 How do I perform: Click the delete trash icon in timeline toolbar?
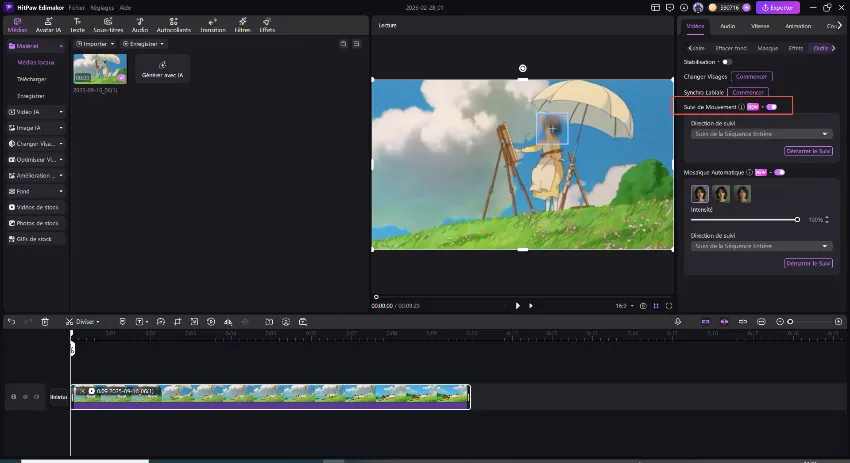tap(45, 321)
